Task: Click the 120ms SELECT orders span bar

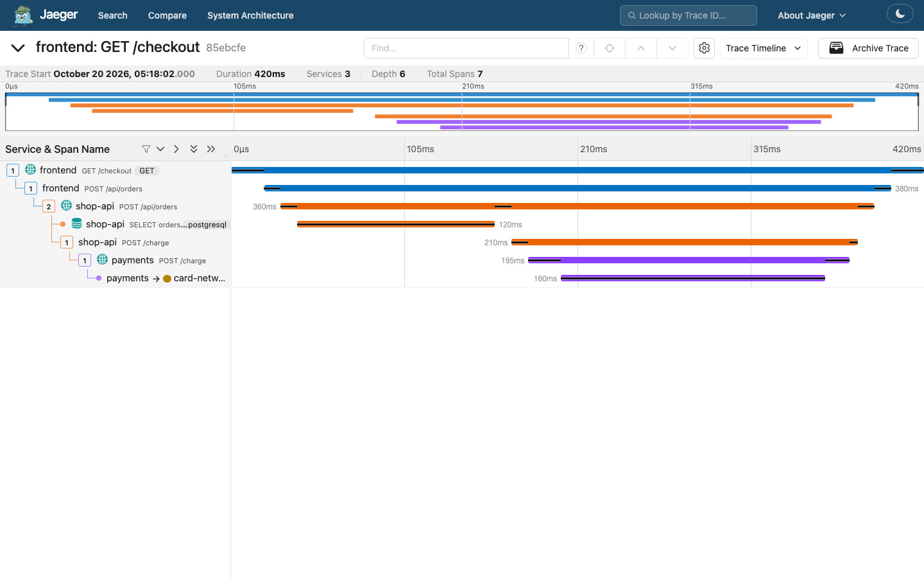Action: tap(396, 224)
